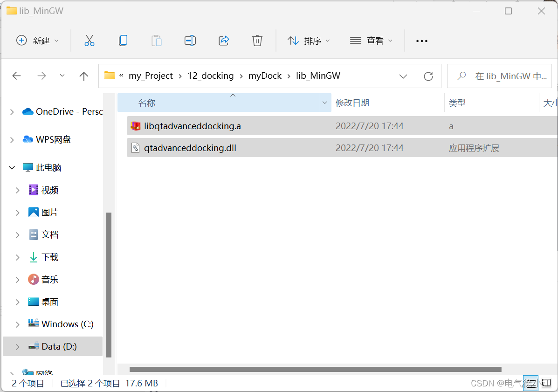Viewport: 558px width, 392px height.
Task: Open the address bar history dropdown
Action: (x=403, y=76)
